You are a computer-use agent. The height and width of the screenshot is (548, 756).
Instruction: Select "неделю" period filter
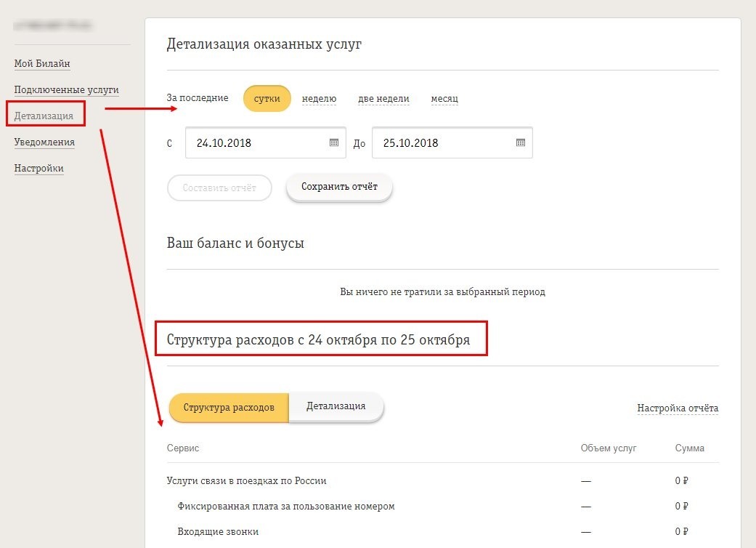pyautogui.click(x=318, y=98)
